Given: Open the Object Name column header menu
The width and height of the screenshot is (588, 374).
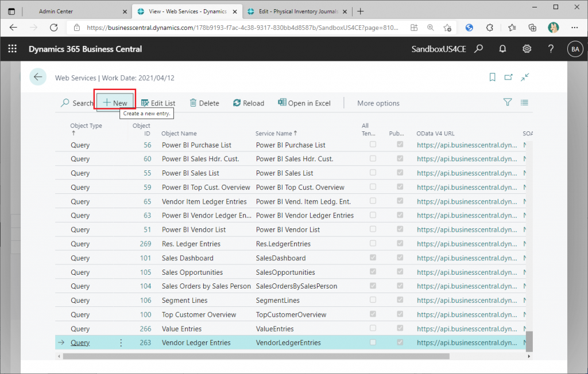Looking at the screenshot, I should pyautogui.click(x=179, y=134).
